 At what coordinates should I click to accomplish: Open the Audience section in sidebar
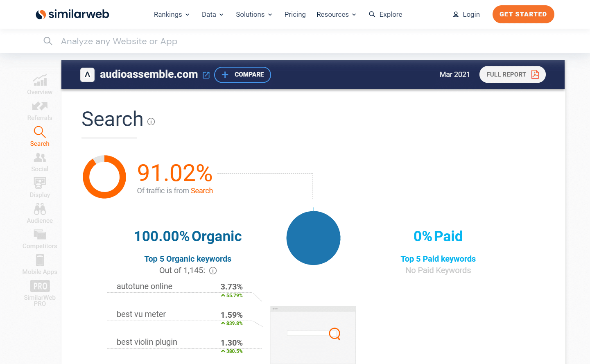coord(39,213)
